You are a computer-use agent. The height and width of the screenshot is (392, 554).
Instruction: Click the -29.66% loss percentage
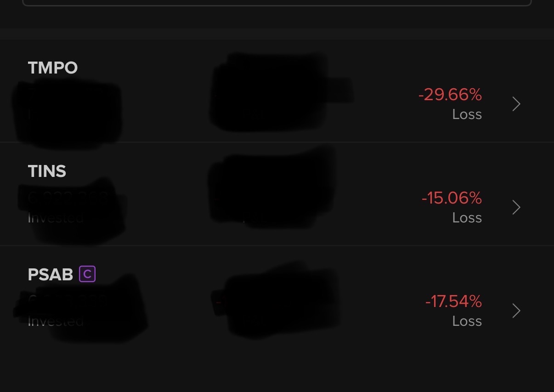pyautogui.click(x=450, y=95)
